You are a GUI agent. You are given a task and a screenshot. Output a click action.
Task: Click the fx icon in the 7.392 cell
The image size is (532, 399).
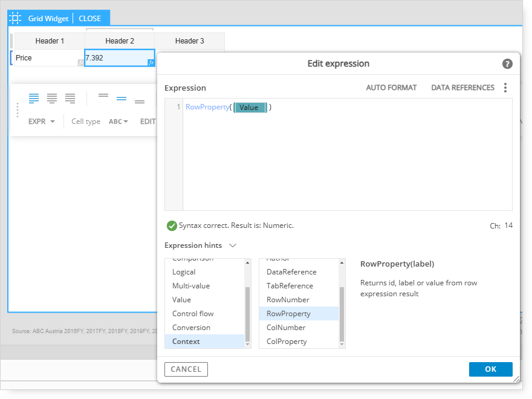click(151, 62)
